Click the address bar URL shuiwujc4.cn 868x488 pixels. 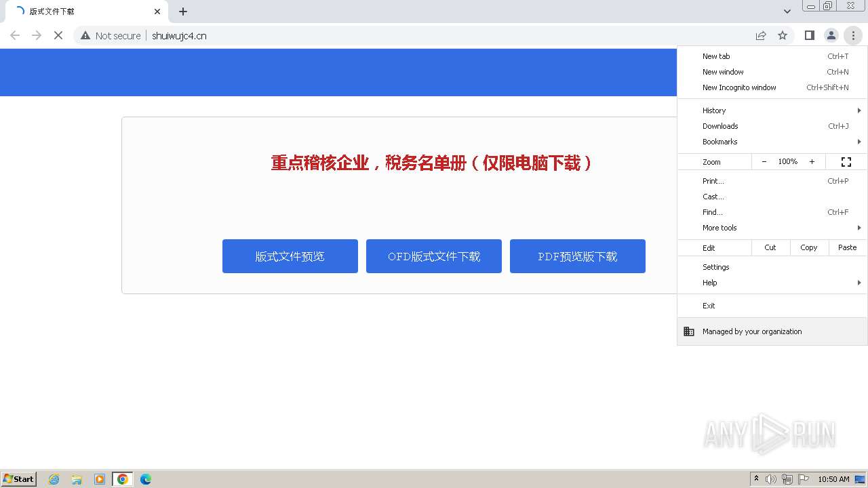[x=179, y=35]
